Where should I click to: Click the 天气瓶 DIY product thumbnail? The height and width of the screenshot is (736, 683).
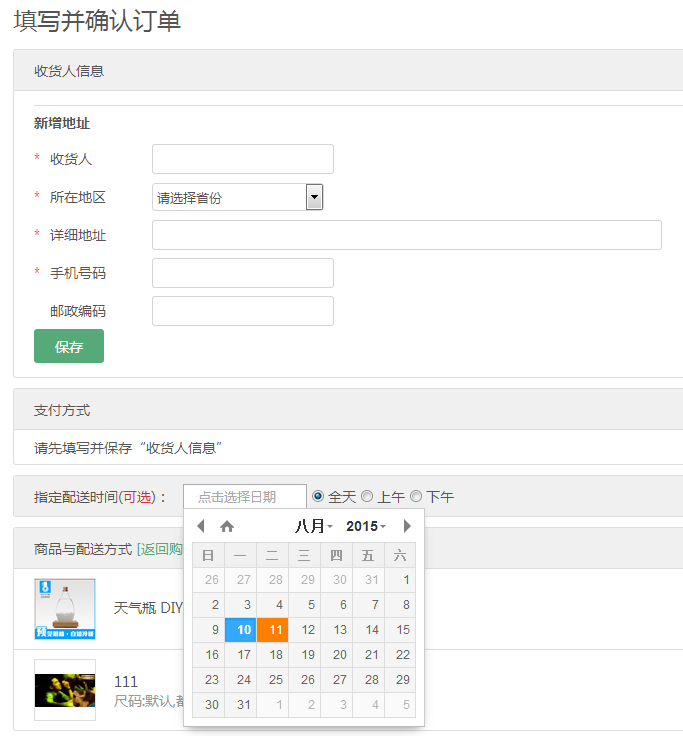(65, 608)
